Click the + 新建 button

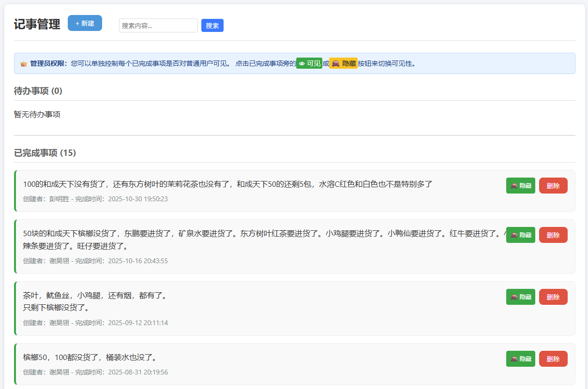click(x=85, y=23)
